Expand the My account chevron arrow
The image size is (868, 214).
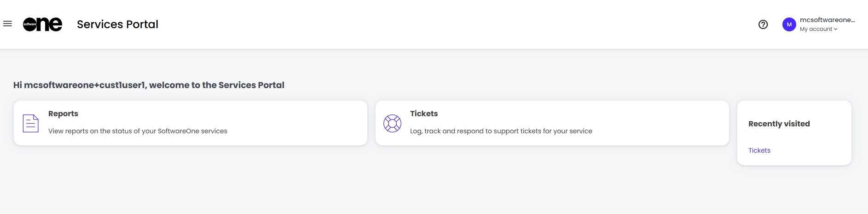pos(836,29)
